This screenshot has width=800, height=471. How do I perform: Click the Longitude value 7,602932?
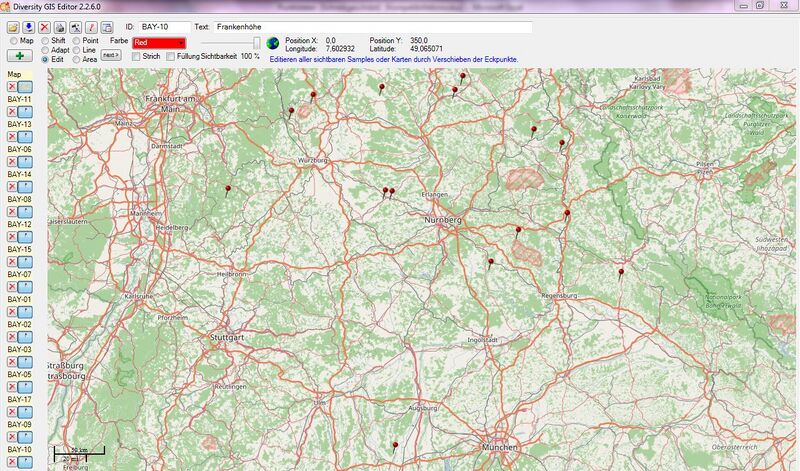pyautogui.click(x=340, y=49)
